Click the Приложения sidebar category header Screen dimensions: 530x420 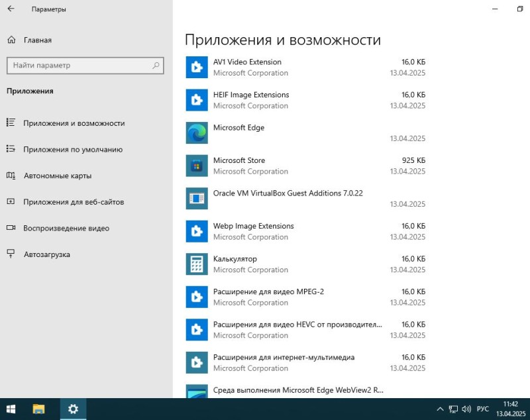click(x=30, y=91)
